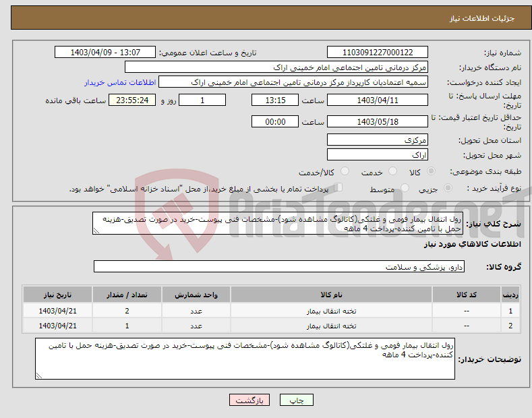Screen dimensions: 532x418
Task: Click the شهر محل تحویل field اراک
Action: [x=378, y=154]
